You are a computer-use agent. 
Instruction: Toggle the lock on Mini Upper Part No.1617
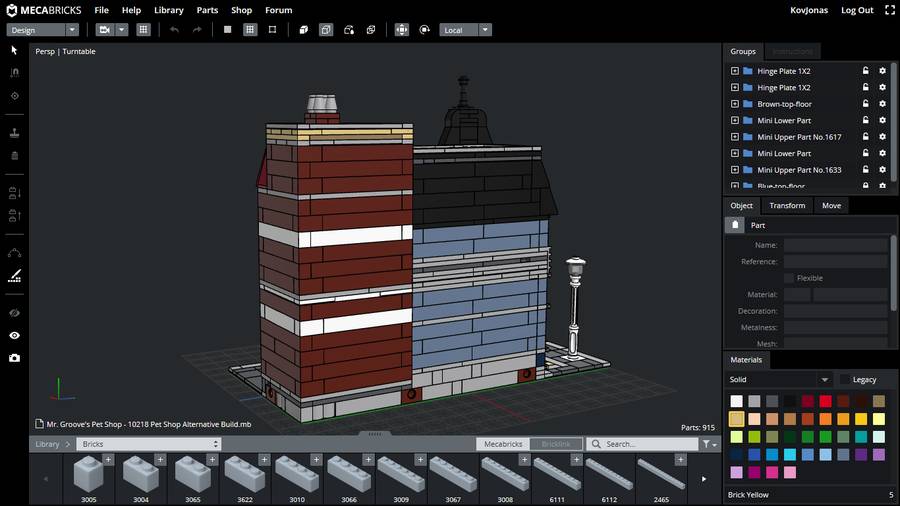click(866, 137)
